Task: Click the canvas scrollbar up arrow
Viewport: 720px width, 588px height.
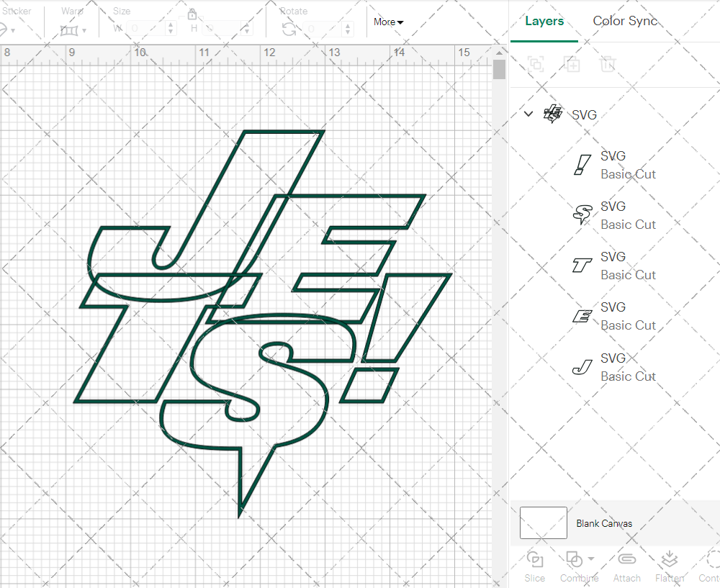Action: (x=499, y=53)
